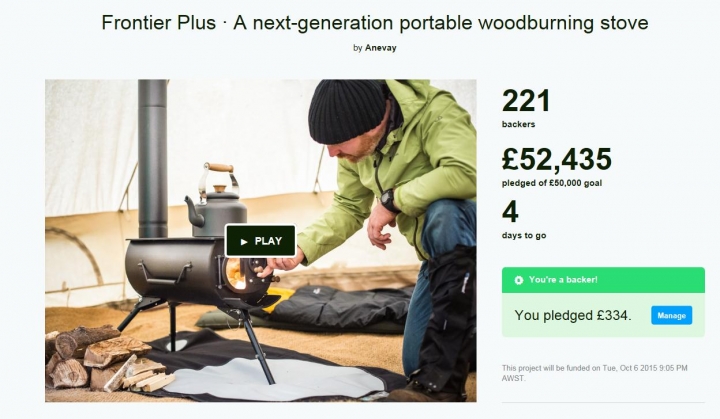The height and width of the screenshot is (419, 720).
Task: Click the £52,435 pledged amount
Action: click(x=557, y=159)
